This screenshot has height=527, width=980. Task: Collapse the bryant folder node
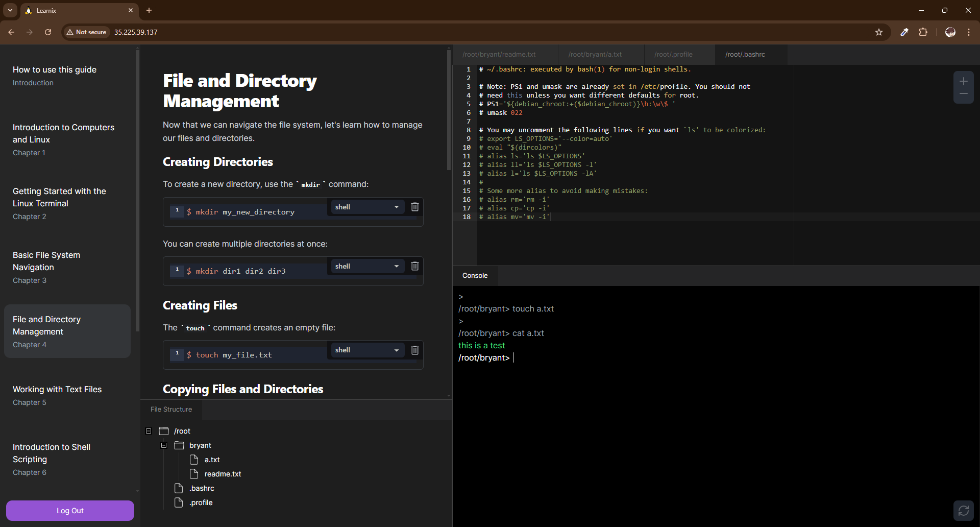pos(164,445)
